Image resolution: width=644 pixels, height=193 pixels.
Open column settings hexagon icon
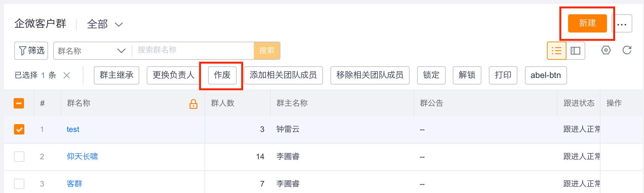(606, 50)
